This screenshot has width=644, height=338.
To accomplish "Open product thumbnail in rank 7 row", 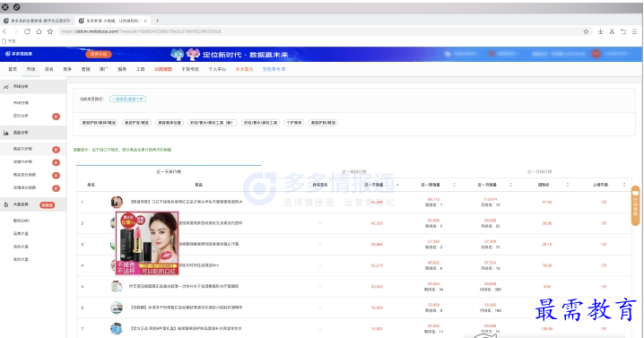I will 117,328.
